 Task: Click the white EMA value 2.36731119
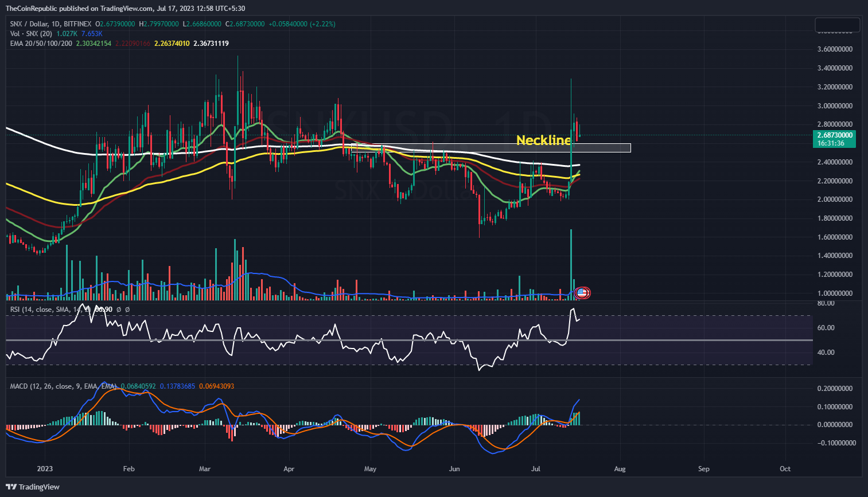pyautogui.click(x=211, y=44)
